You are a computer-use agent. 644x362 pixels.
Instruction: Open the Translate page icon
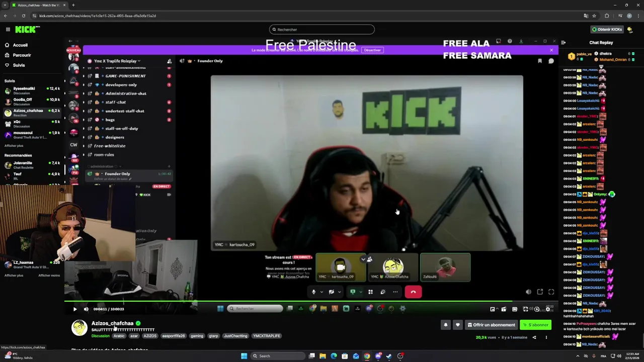tap(586, 16)
